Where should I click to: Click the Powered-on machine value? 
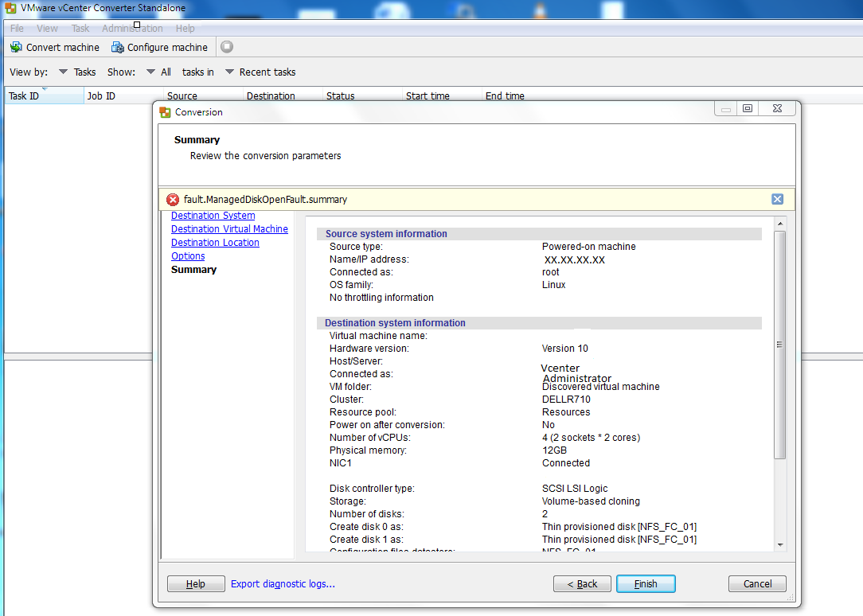(x=589, y=247)
